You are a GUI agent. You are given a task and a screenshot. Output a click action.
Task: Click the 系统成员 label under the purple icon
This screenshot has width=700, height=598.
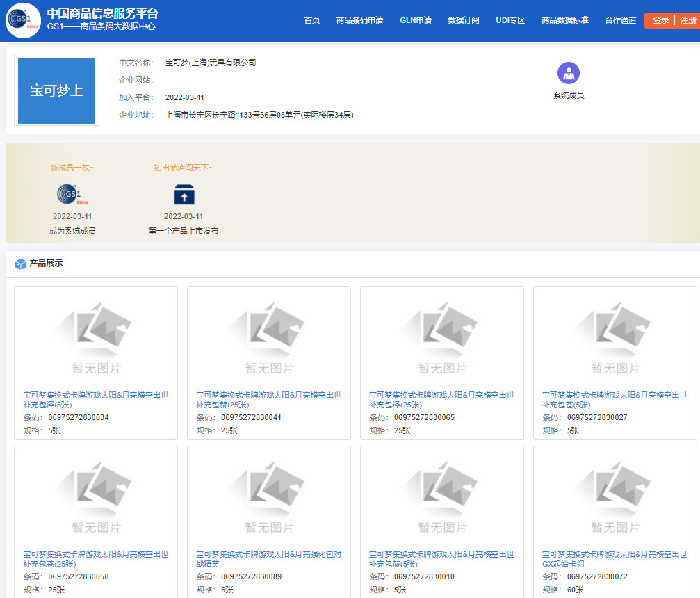tap(569, 95)
